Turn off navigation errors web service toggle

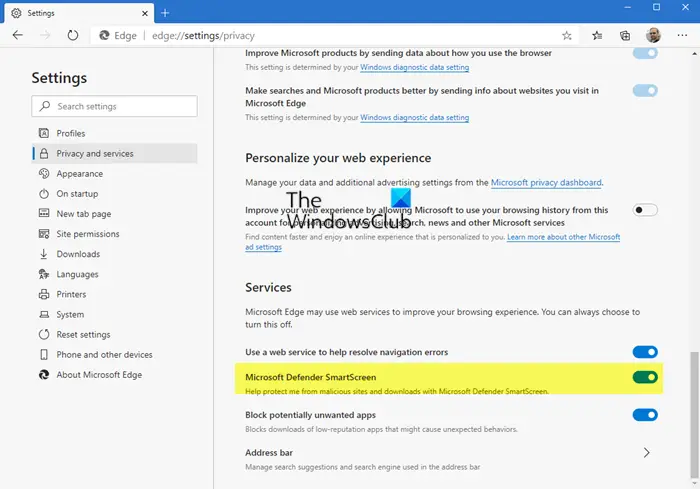point(645,352)
